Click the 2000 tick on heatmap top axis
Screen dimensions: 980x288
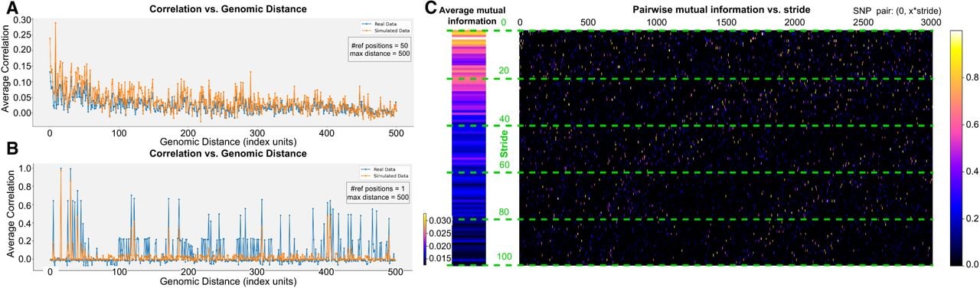point(795,23)
